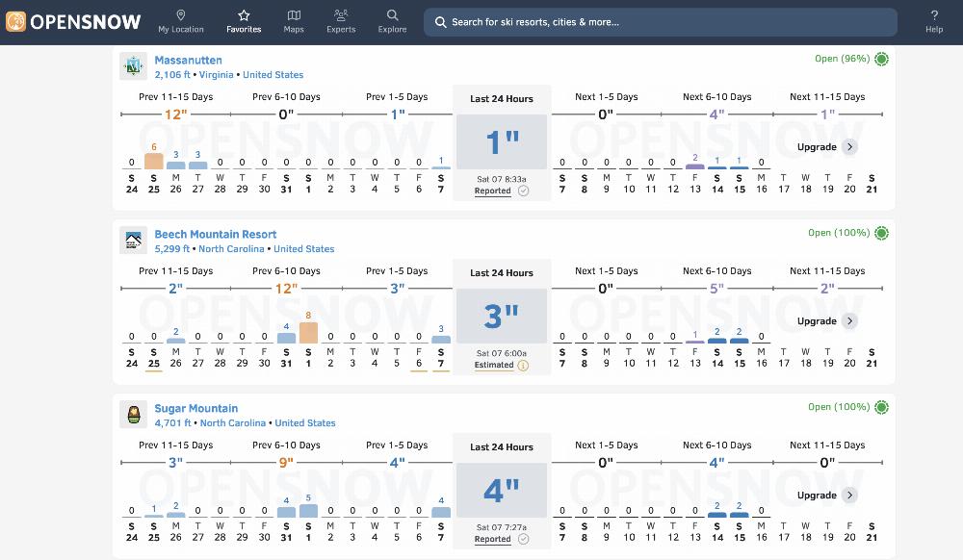The width and height of the screenshot is (963, 560).
Task: Click Upgrade arrow in Beech Mountain card
Action: (x=849, y=321)
